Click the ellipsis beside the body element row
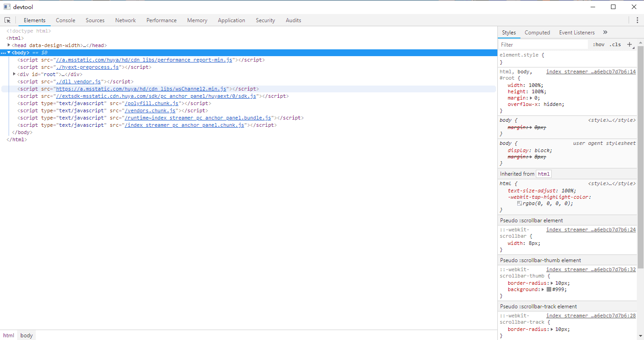This screenshot has width=644, height=340. [4, 53]
